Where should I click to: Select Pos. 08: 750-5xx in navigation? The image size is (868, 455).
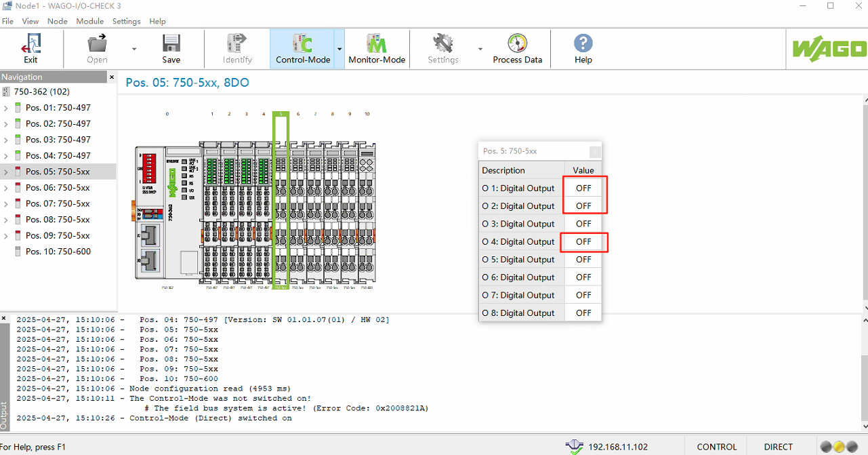coord(58,220)
